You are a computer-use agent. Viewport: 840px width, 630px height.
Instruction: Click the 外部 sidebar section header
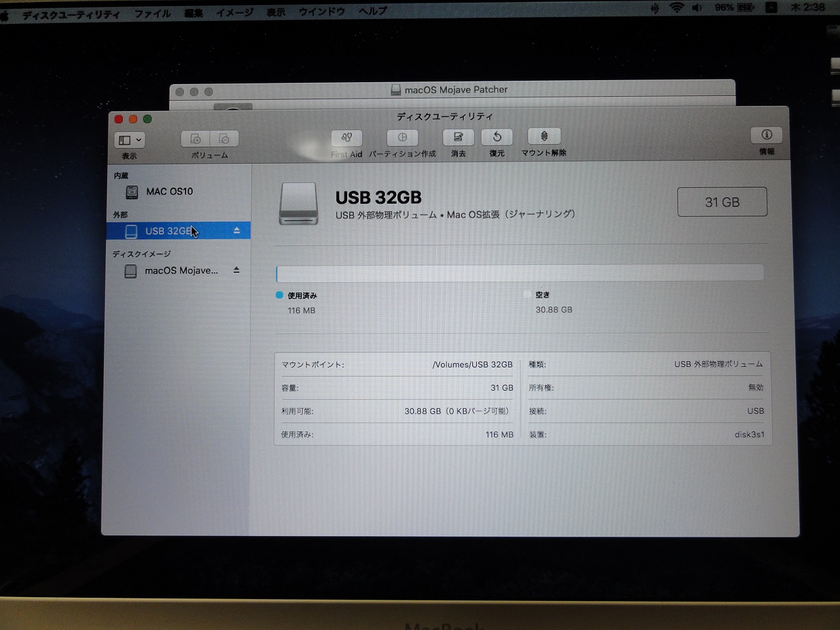click(x=120, y=215)
